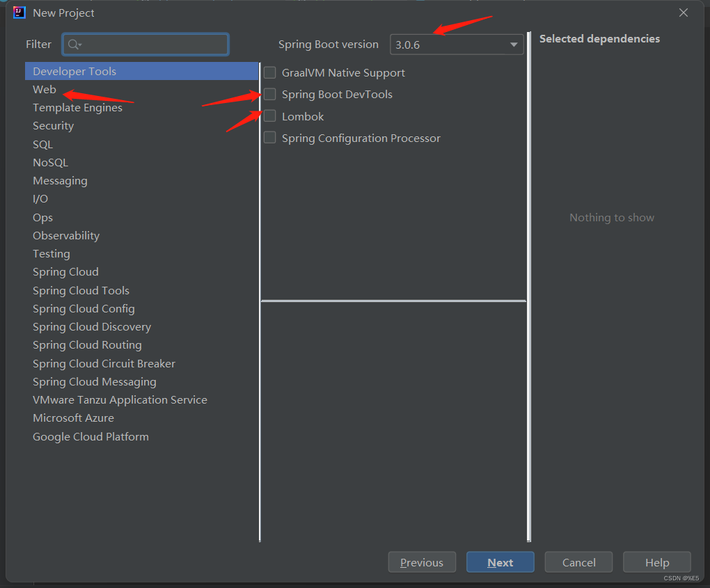Screen dimensions: 710x588
Task: Select the Spring Cloud Messaging category
Action: (142, 381)
